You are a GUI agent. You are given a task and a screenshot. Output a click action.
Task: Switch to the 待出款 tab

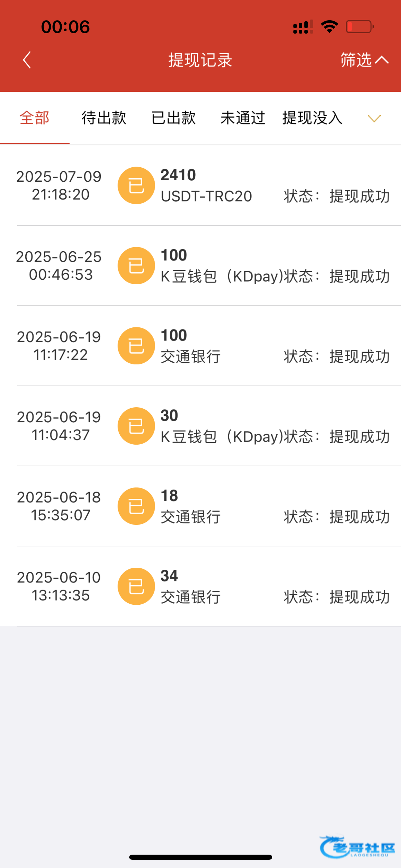[104, 118]
